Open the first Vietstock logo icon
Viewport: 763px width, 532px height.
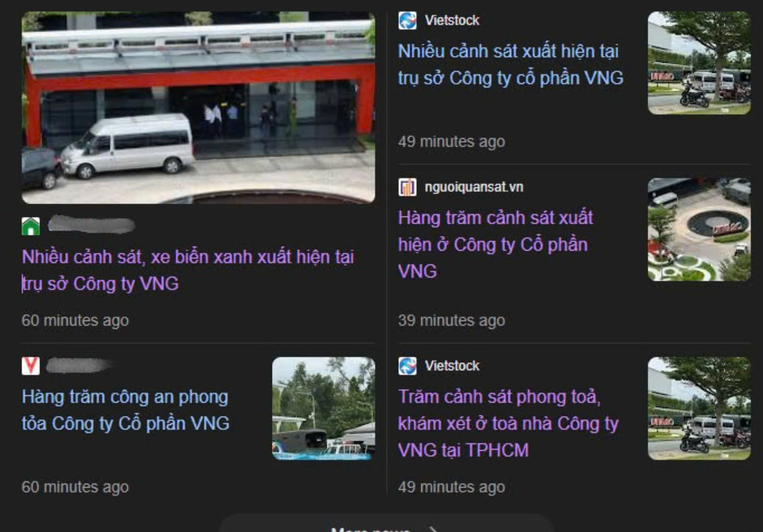click(407, 20)
